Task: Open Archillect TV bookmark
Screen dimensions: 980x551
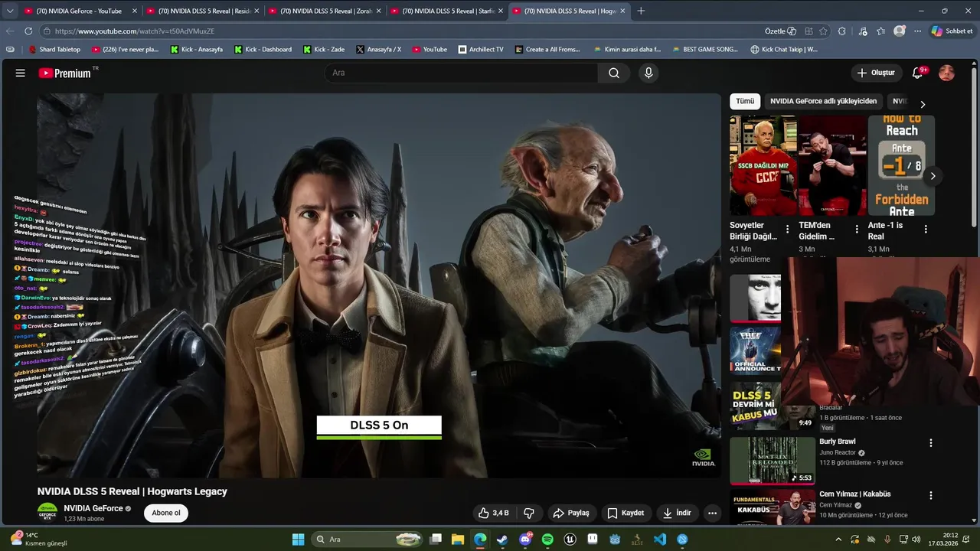Action: pos(481,49)
